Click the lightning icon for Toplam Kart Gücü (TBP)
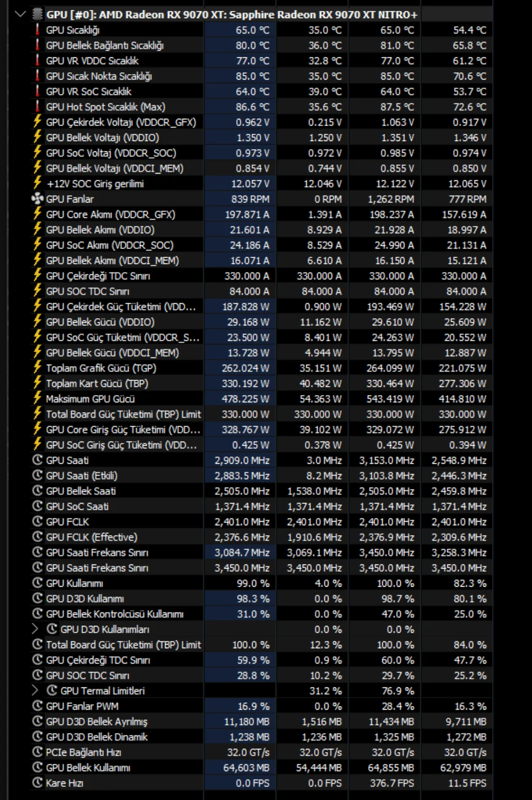This screenshot has height=800, width=532. pos(37,383)
